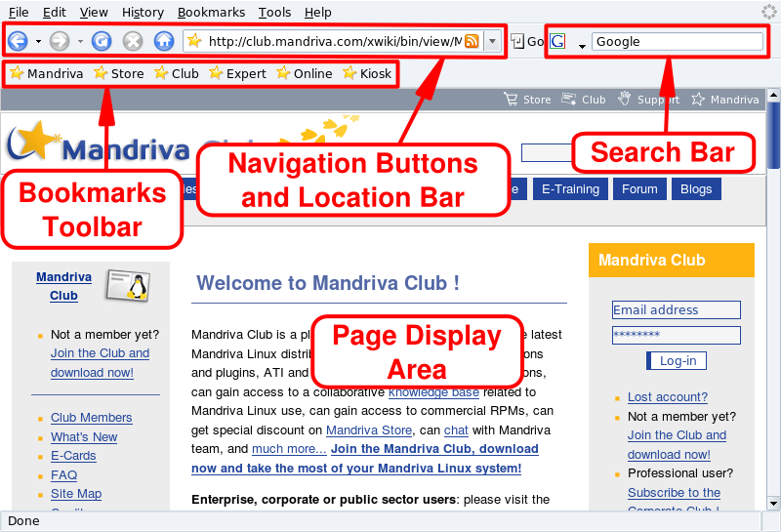Open the Tools menu
This screenshot has height=532, width=781.
tap(274, 12)
